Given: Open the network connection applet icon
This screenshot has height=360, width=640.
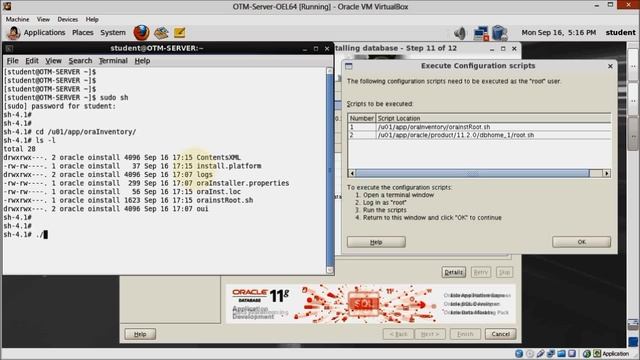Looking at the screenshot, I should (481, 33).
